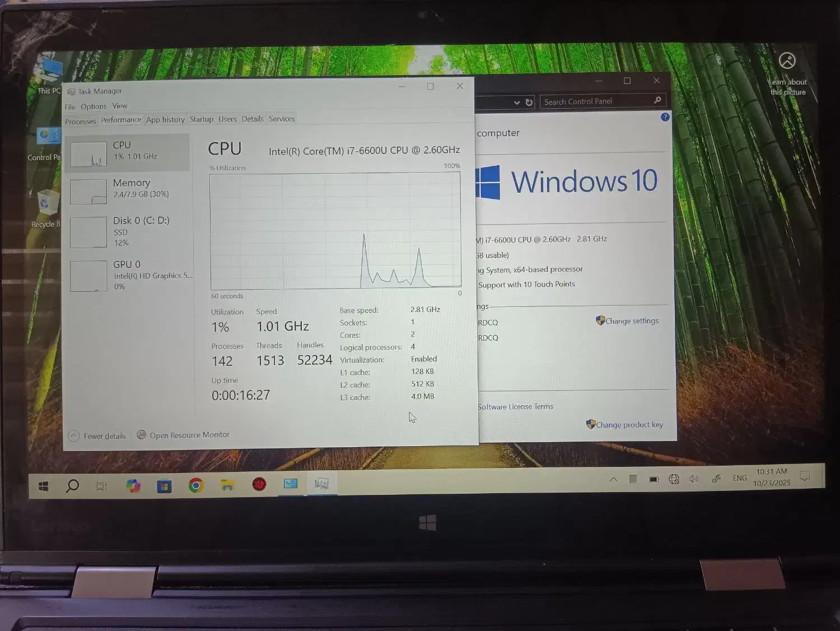Select the Task Manager taskbar icon
Image resolution: width=840 pixels, height=631 pixels.
coord(321,484)
